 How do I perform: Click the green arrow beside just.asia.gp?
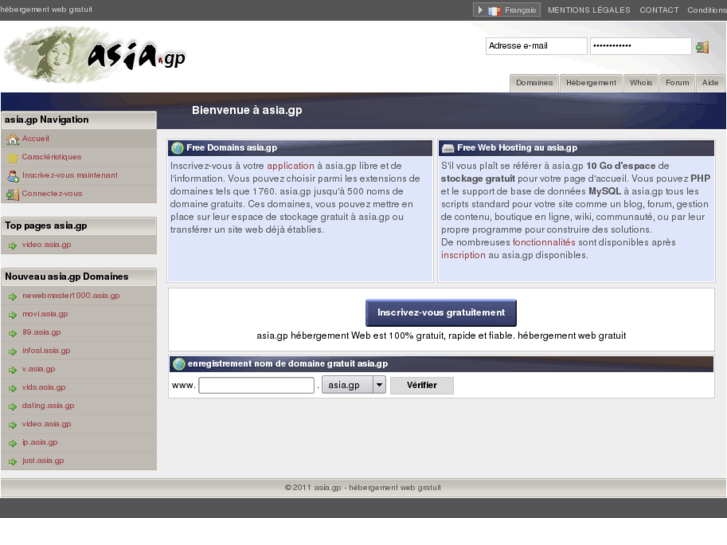[x=13, y=462]
